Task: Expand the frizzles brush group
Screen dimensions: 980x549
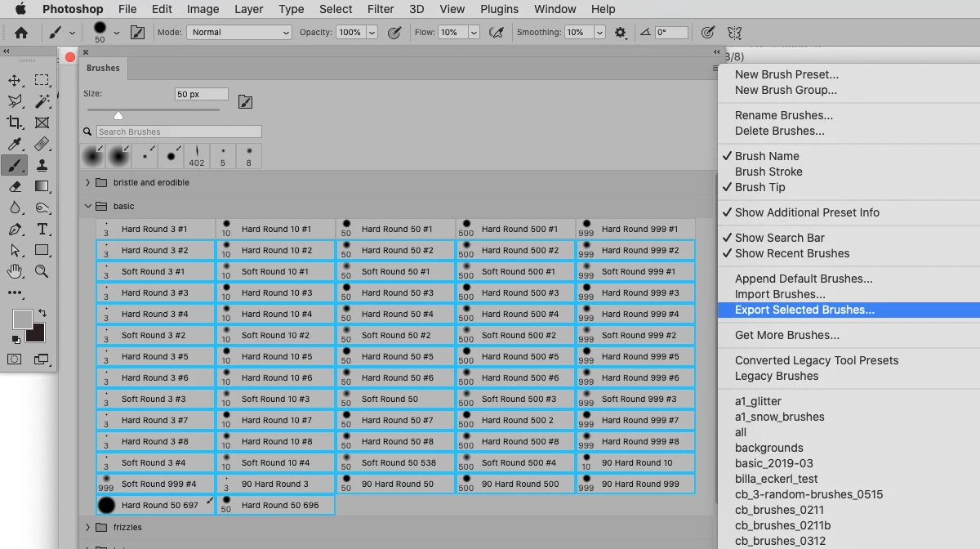Action: point(87,528)
